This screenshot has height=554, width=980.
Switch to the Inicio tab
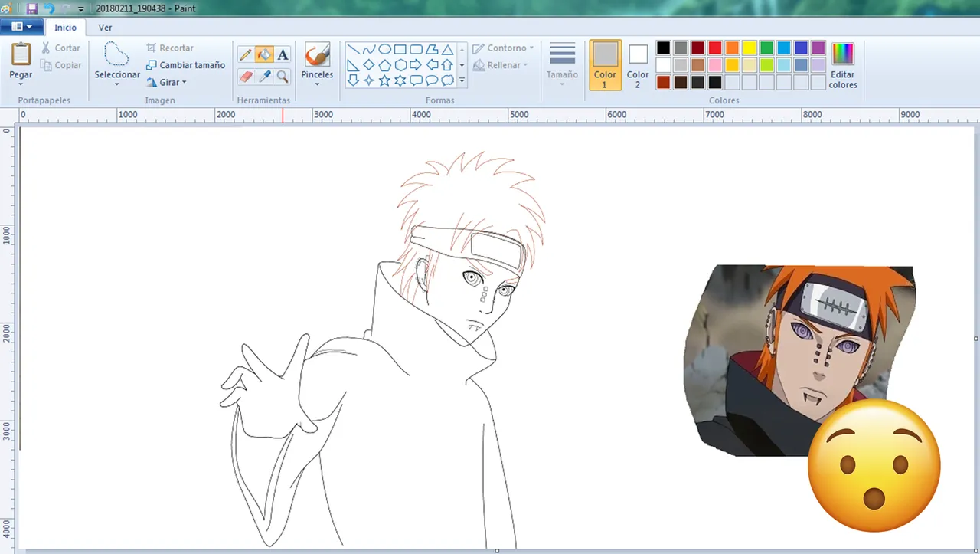coord(65,28)
